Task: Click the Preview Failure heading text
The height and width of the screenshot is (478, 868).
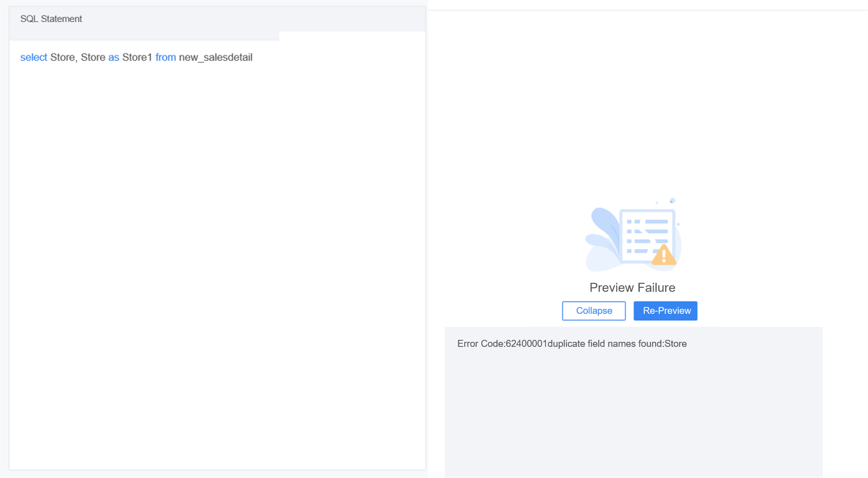Action: [x=632, y=287]
